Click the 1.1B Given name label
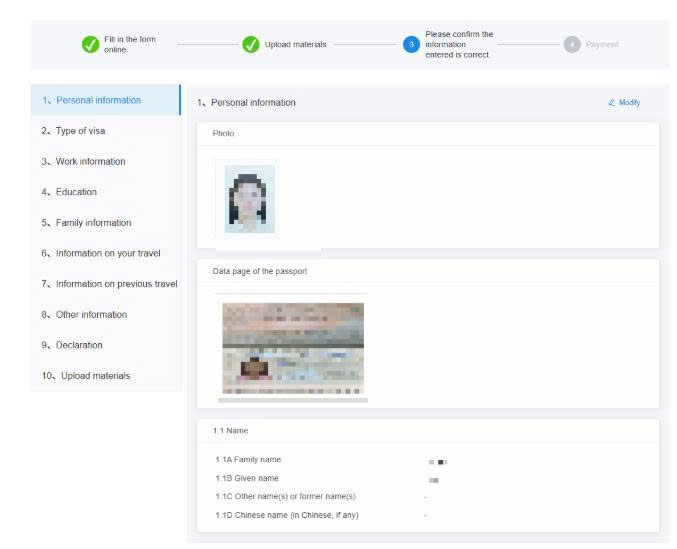 coord(247,478)
